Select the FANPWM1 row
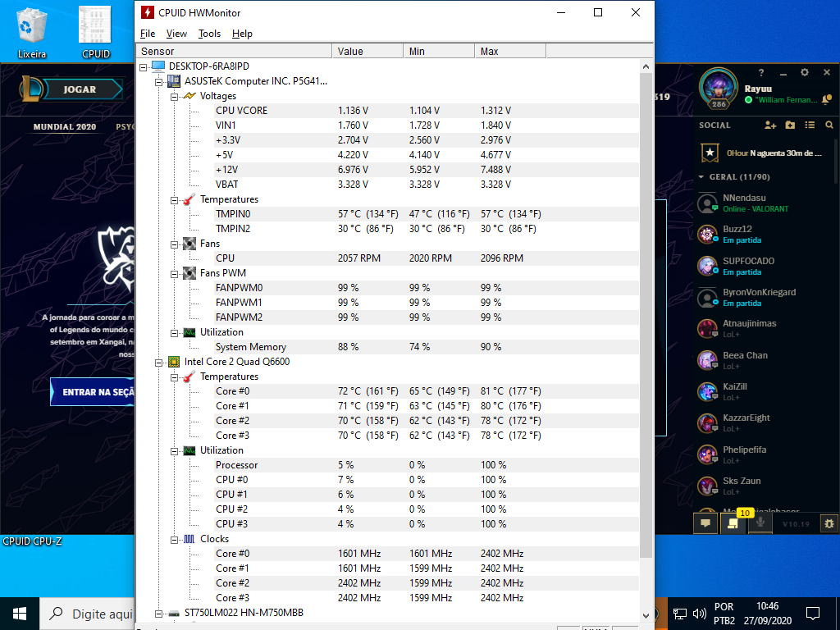 coord(427,302)
